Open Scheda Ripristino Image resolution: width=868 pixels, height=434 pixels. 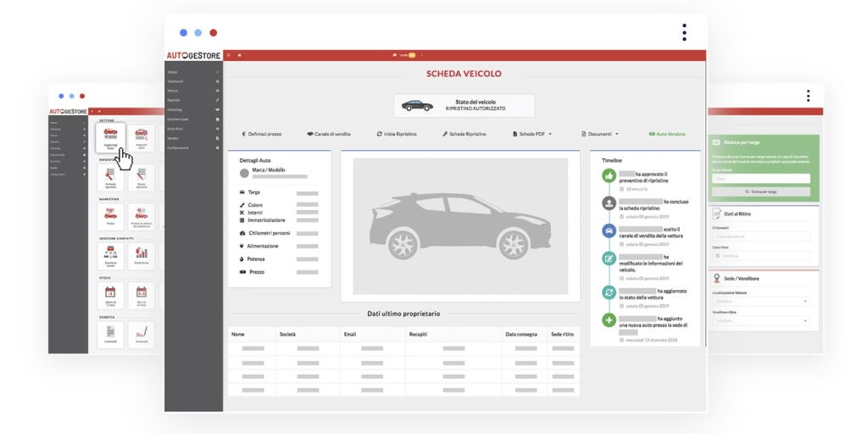[x=465, y=134]
